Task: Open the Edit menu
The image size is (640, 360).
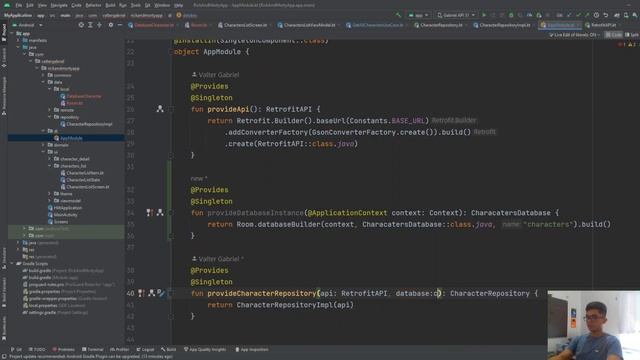Action: click(x=30, y=5)
